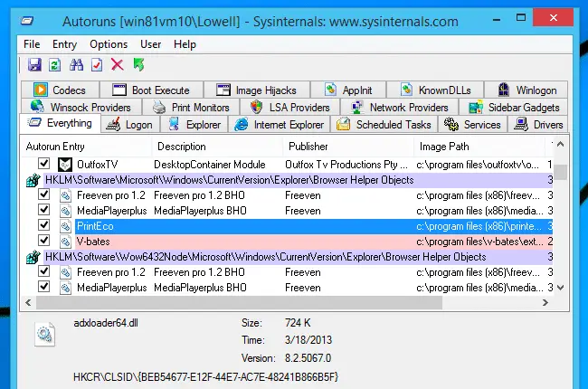Click version value 8.2.5067.0
588x389 pixels.
tap(308, 358)
